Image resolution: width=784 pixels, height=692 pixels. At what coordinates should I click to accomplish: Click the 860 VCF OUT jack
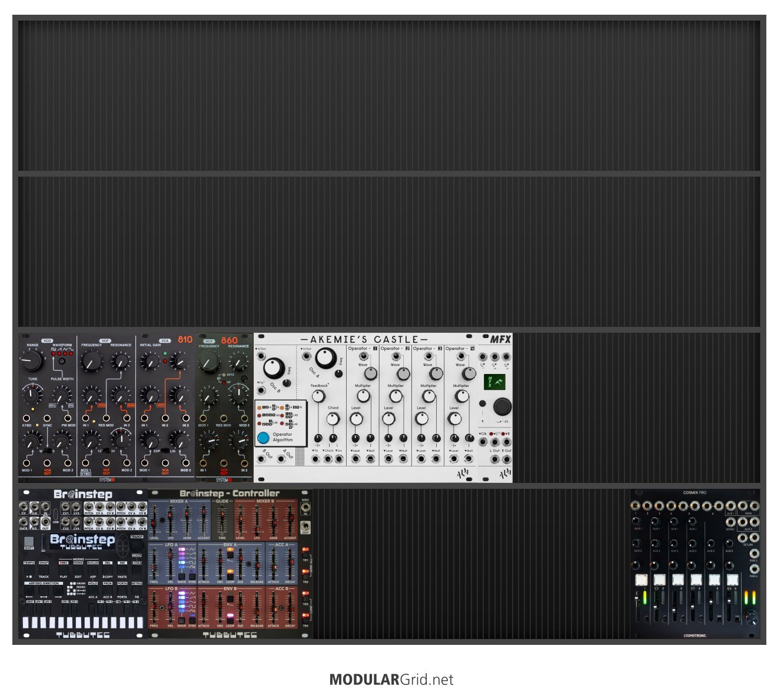click(224, 463)
